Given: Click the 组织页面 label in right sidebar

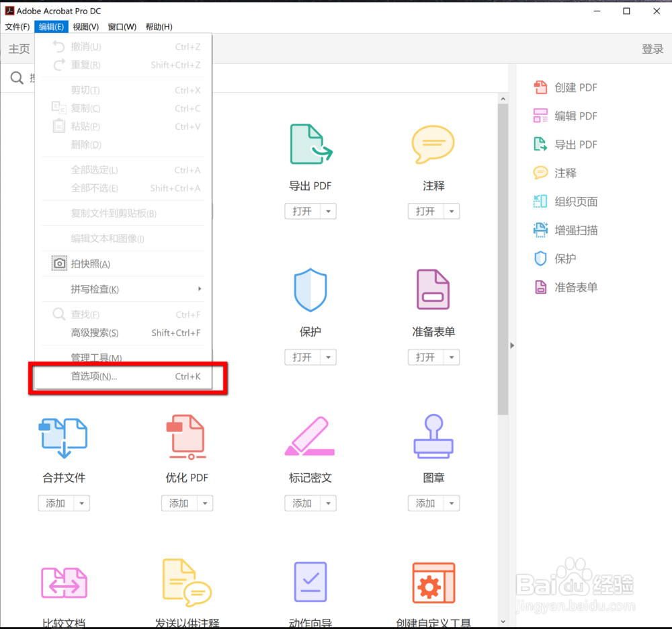Looking at the screenshot, I should [x=576, y=202].
